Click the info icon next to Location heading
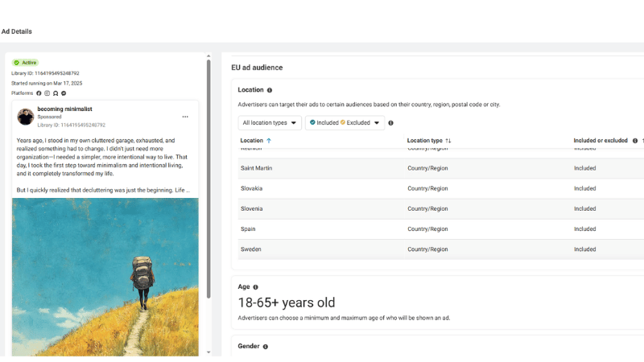 pyautogui.click(x=270, y=90)
